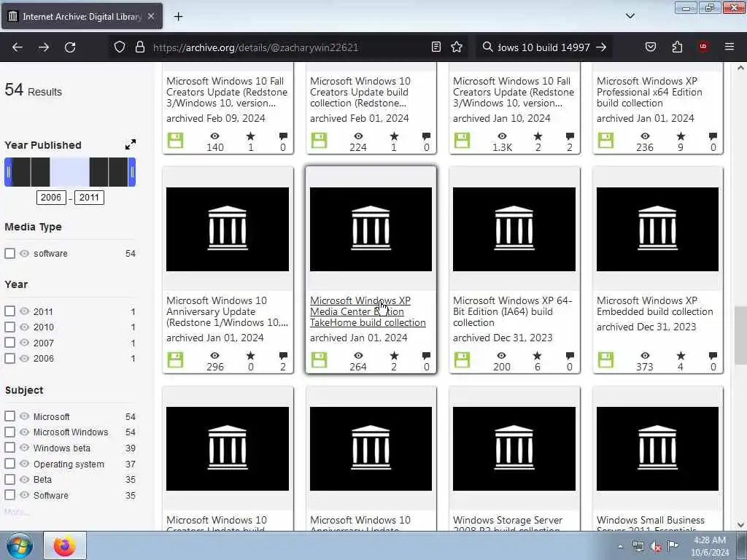Open Save to Pocket icon
Viewport: 747px width, 560px height.
650,47
